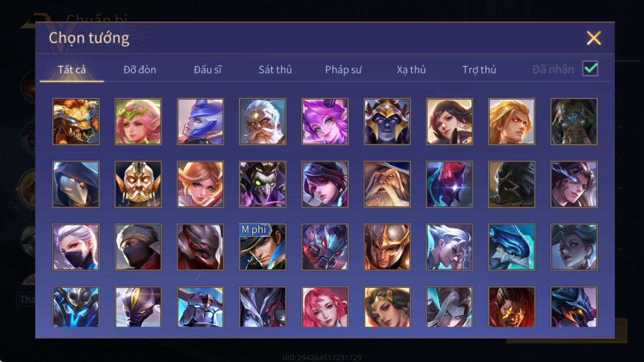
Task: Filter heroes by 'Xạ thủ' tab
Action: click(x=411, y=70)
